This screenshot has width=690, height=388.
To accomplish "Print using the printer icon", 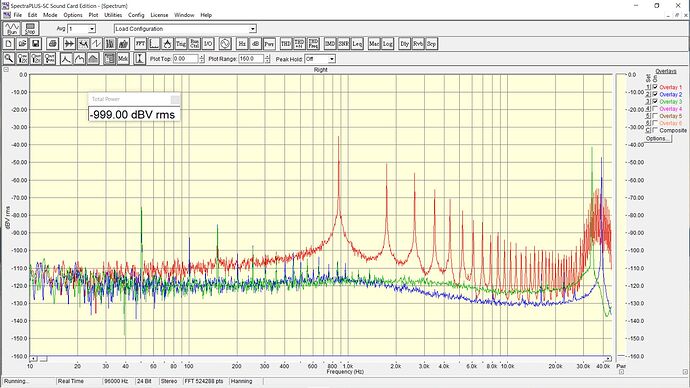I will [x=52, y=44].
